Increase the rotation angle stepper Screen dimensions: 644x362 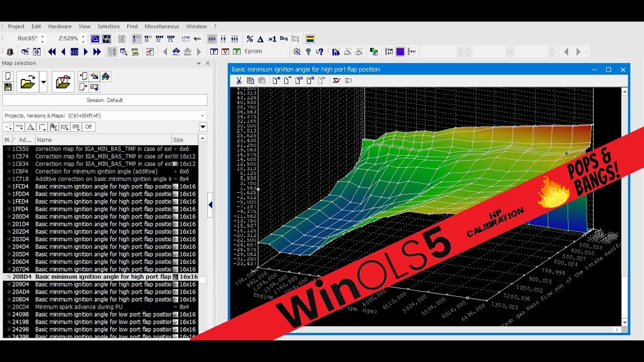42,36
